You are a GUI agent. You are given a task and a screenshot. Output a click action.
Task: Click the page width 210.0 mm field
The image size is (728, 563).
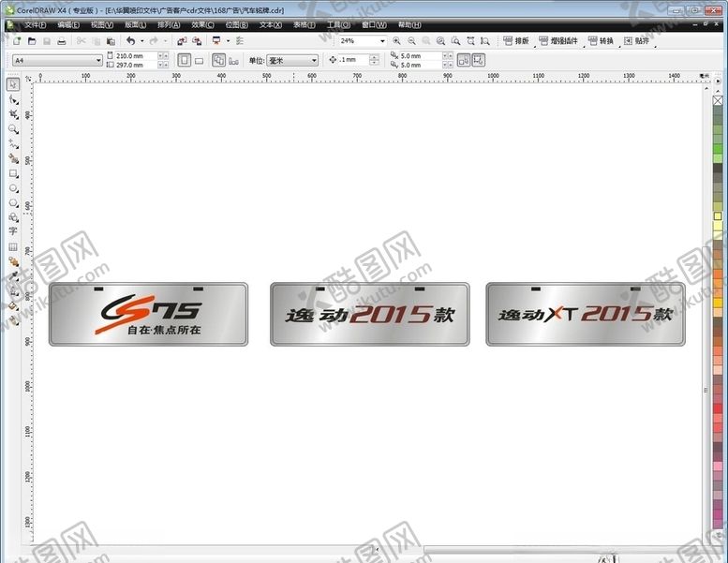pyautogui.click(x=136, y=55)
